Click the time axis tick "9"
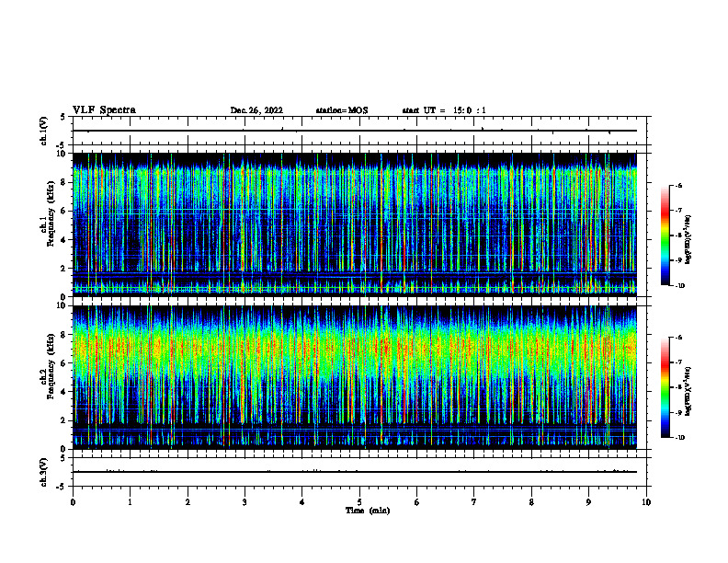This screenshot has height=563, width=728. 588,502
